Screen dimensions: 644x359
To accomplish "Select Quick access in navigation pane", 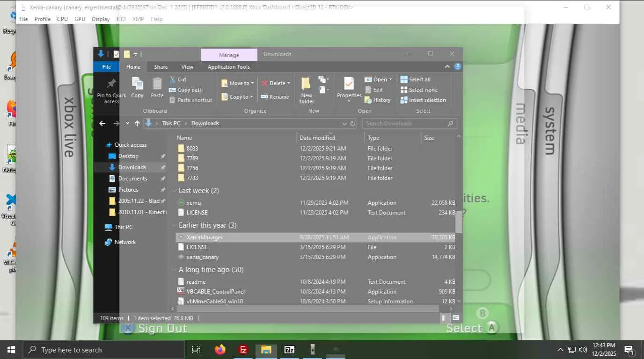I will click(131, 145).
